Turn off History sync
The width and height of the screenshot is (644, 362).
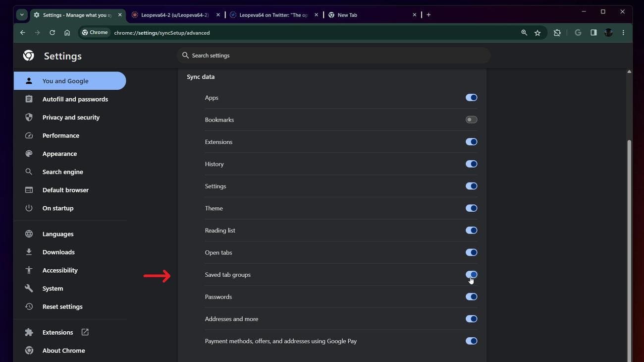point(471,164)
